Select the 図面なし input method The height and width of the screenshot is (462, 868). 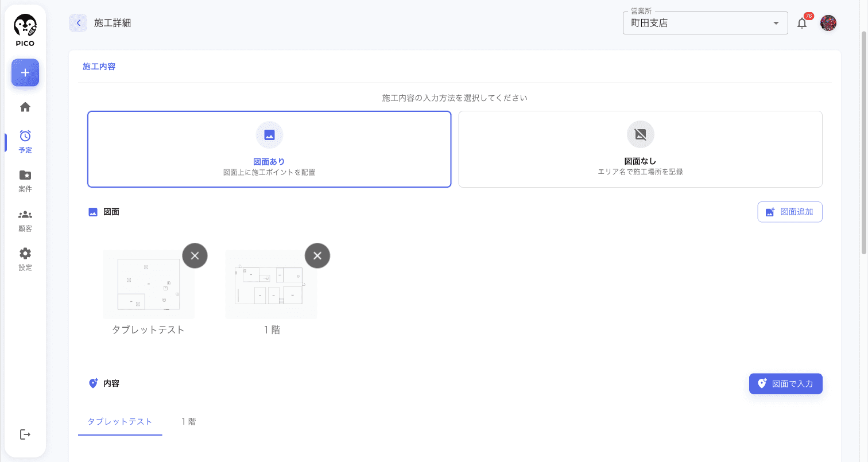point(640,149)
